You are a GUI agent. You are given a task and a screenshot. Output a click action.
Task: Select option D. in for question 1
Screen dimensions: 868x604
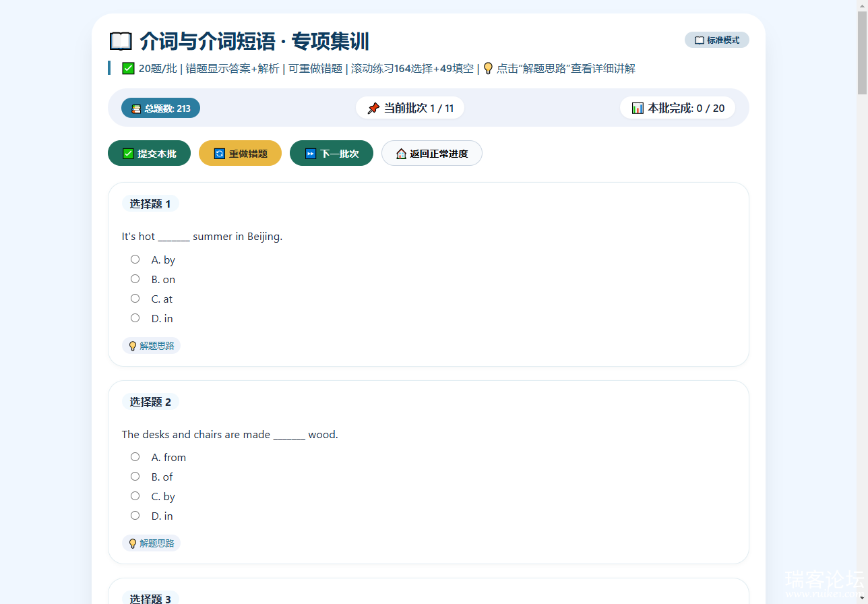pyautogui.click(x=135, y=318)
